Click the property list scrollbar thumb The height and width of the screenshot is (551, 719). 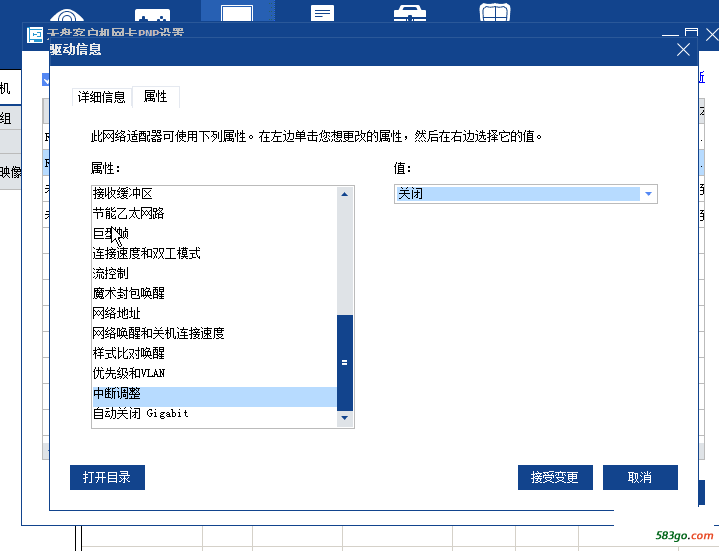click(x=345, y=361)
